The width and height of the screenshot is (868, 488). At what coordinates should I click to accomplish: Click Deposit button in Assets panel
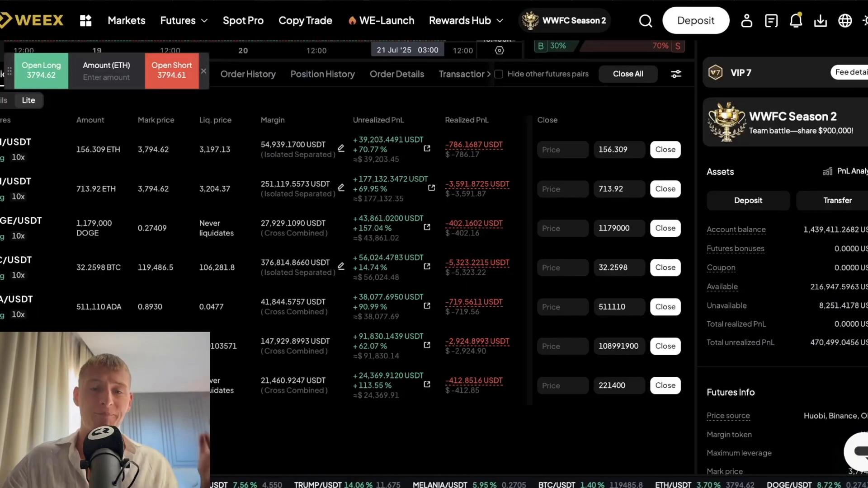[748, 200]
